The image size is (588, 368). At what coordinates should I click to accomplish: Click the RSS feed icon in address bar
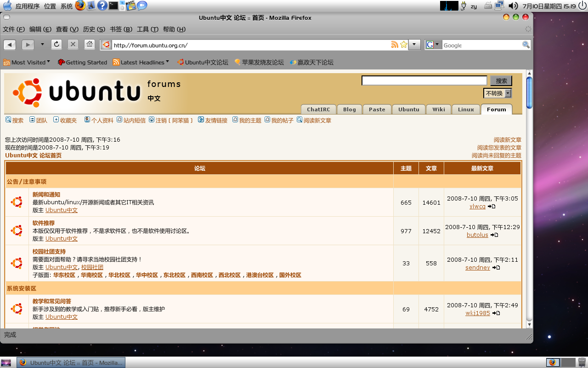tap(395, 45)
